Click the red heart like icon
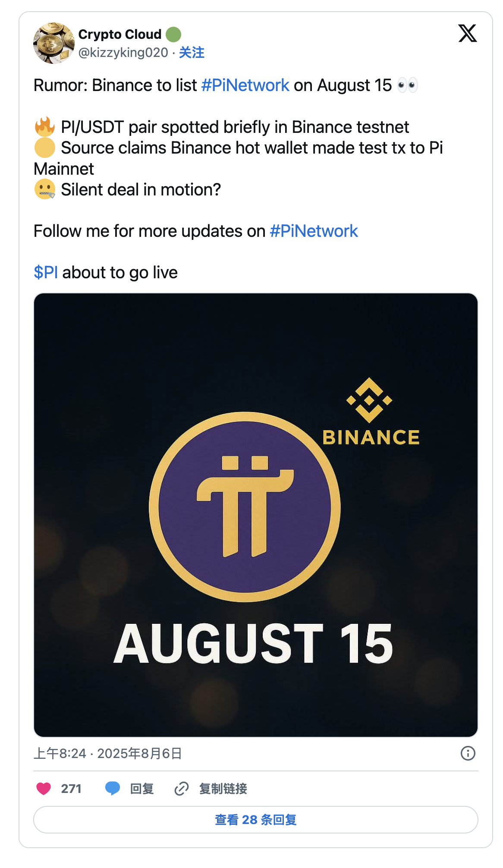Viewport: 503px width, 868px height. tap(44, 789)
